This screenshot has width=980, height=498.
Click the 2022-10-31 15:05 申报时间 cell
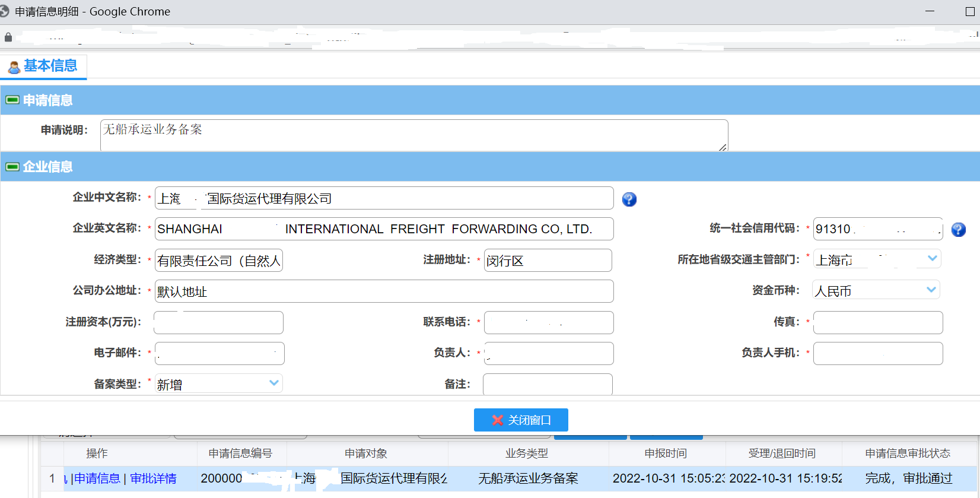[x=667, y=478]
